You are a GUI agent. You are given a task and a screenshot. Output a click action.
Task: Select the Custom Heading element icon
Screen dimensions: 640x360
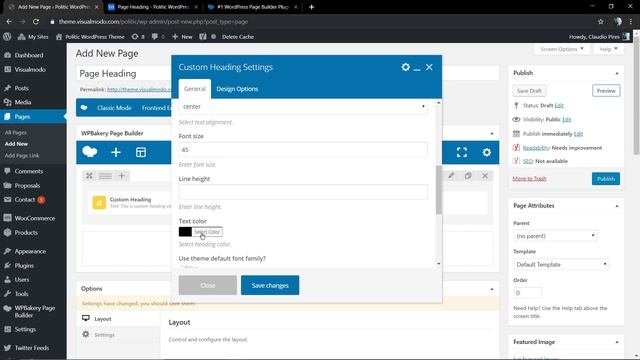pos(99,202)
